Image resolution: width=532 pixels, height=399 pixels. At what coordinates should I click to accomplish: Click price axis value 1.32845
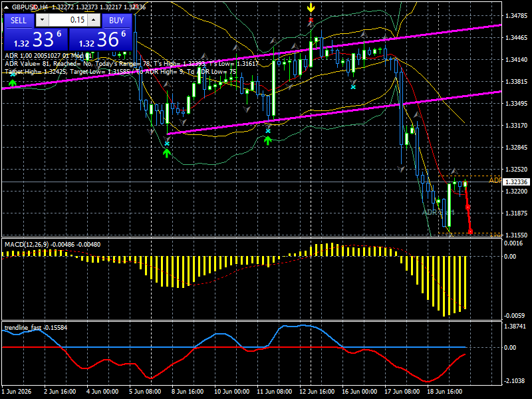pyautogui.click(x=517, y=147)
